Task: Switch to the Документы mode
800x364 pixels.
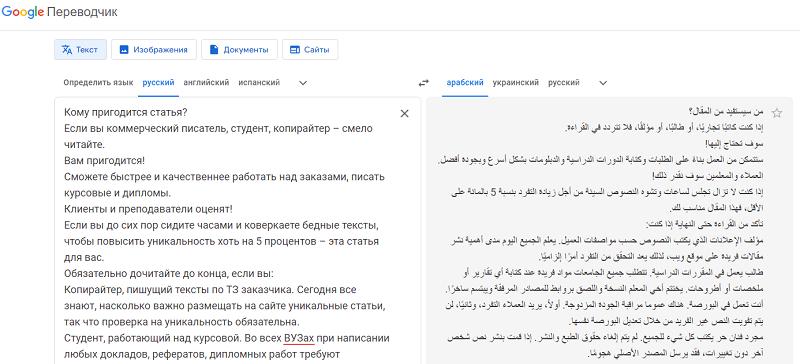Action: click(x=239, y=50)
